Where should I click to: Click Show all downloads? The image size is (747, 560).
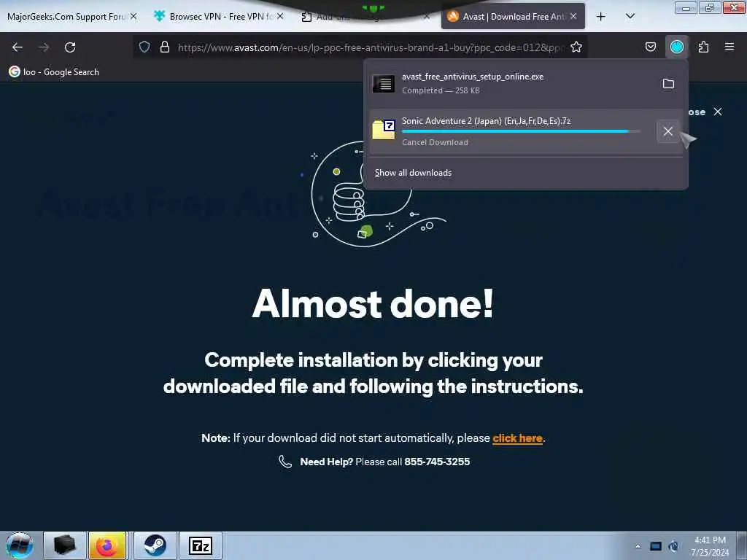413,173
